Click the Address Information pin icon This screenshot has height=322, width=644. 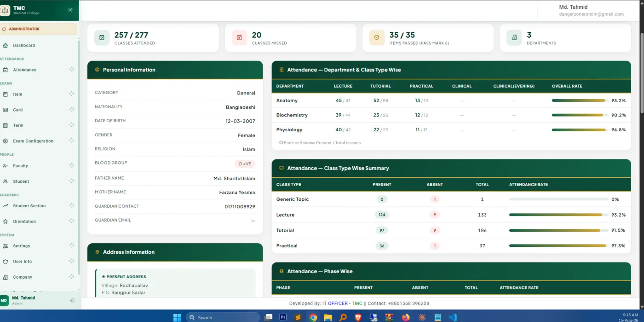[97, 252]
